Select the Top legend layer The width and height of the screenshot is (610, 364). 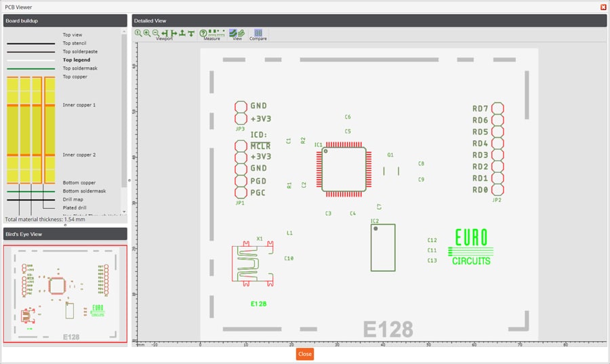[x=76, y=60]
